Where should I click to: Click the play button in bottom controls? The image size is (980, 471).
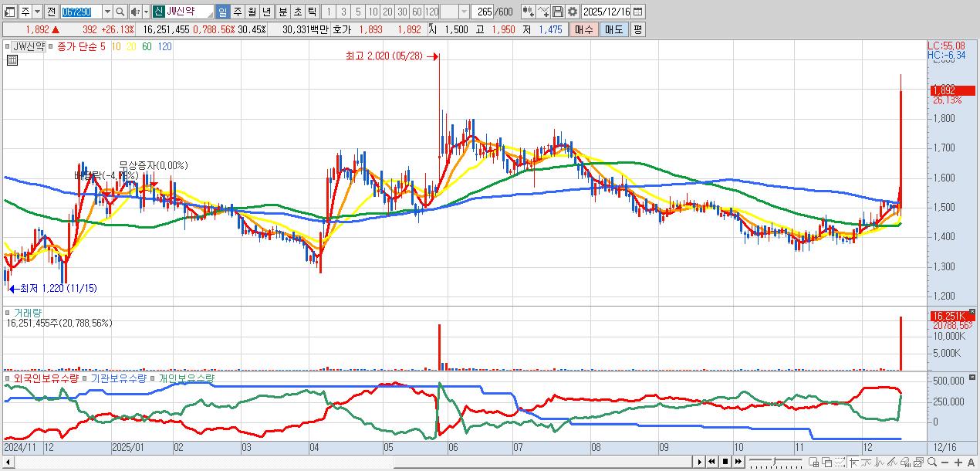pos(700,462)
